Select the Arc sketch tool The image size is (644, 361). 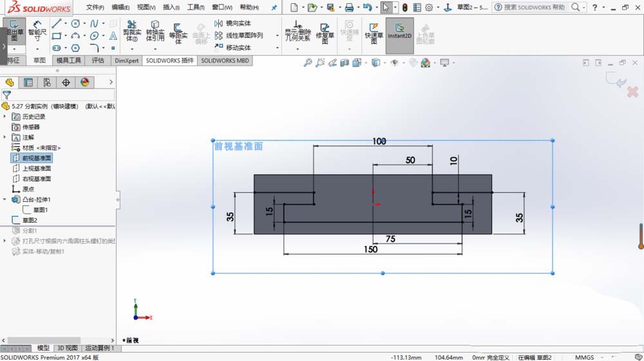pos(75,35)
